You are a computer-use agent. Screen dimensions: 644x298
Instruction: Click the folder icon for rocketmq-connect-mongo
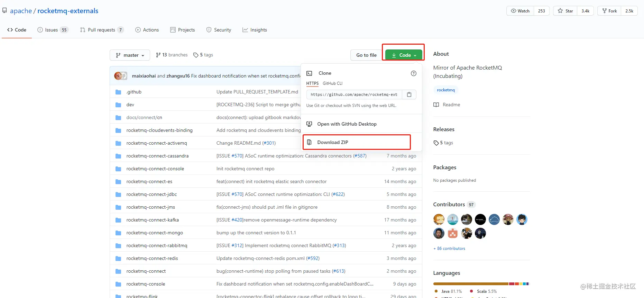[x=118, y=233]
